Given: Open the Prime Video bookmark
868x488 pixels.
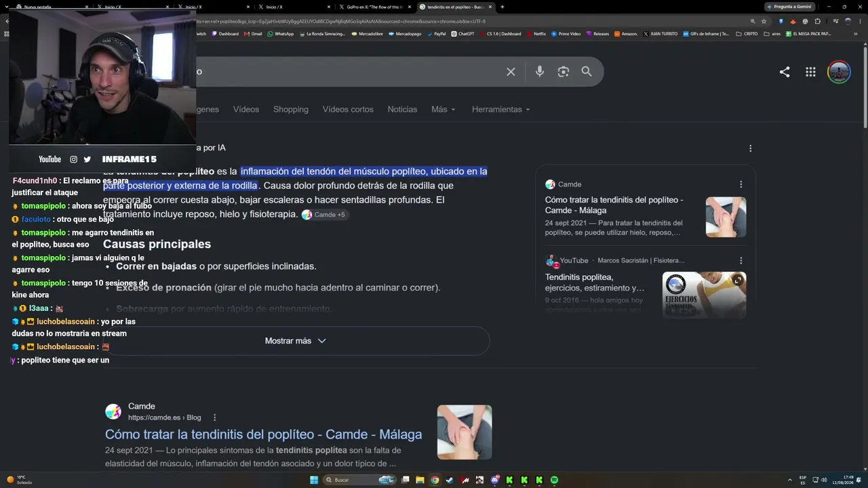Looking at the screenshot, I should point(566,34).
